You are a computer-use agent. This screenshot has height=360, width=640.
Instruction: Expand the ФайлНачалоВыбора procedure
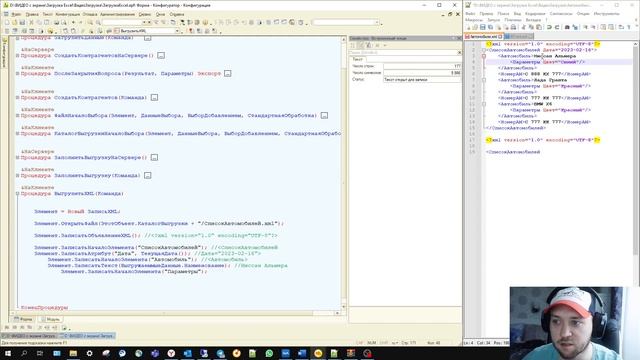coord(18,116)
